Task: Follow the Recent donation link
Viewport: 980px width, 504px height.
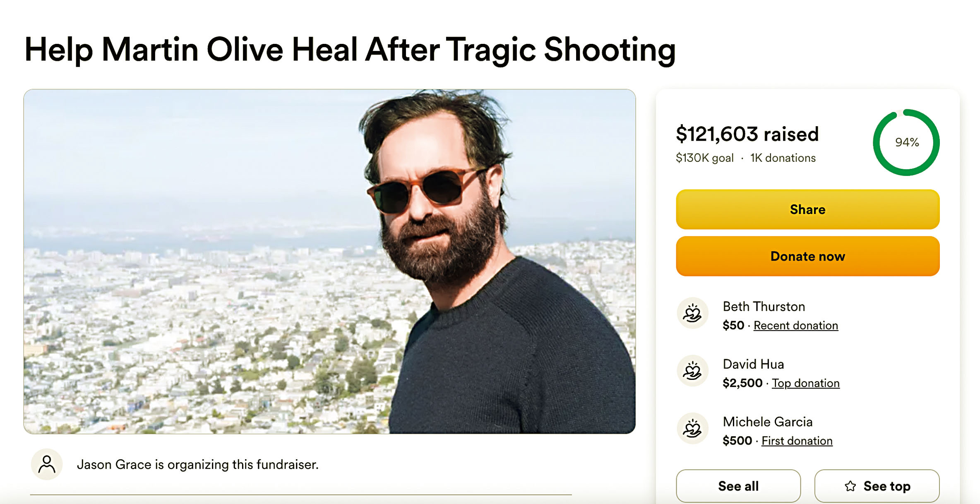Action: point(795,326)
